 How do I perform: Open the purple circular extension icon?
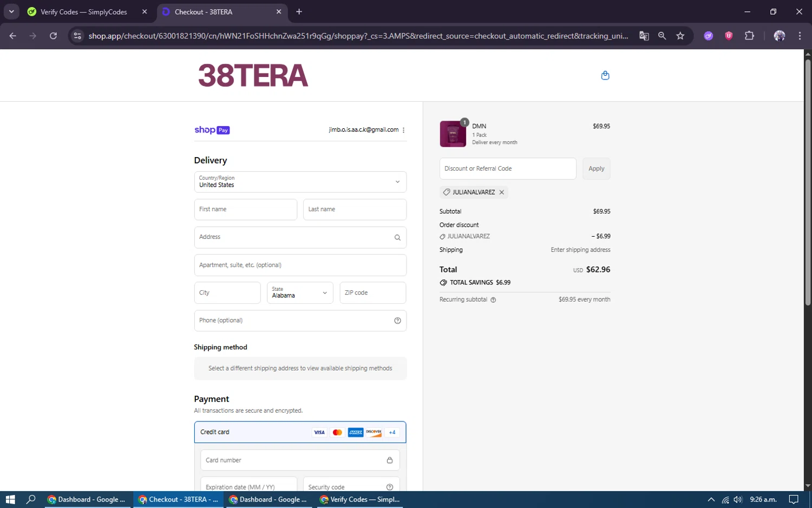click(708, 36)
